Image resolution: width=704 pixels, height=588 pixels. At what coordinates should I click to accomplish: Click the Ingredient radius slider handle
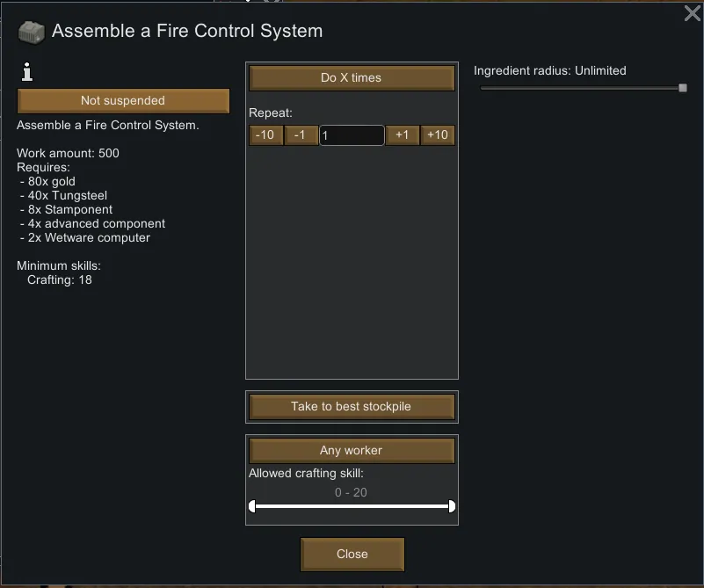coord(682,88)
